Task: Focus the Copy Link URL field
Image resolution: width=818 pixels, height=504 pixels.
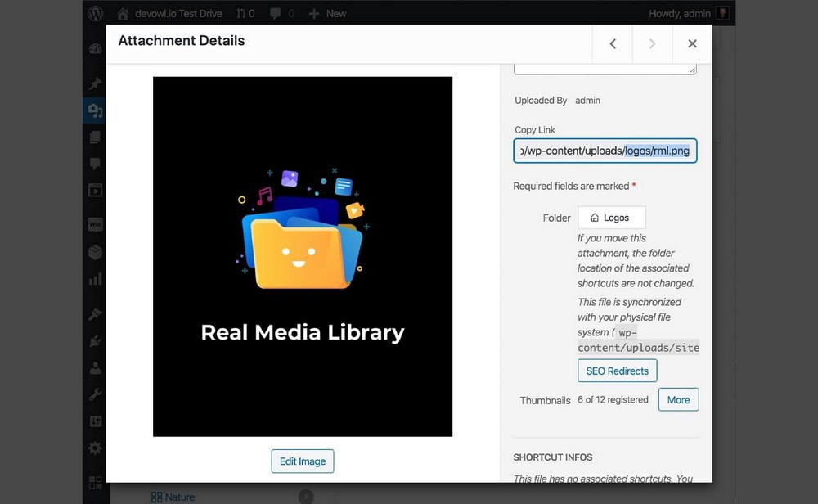Action: click(x=605, y=151)
